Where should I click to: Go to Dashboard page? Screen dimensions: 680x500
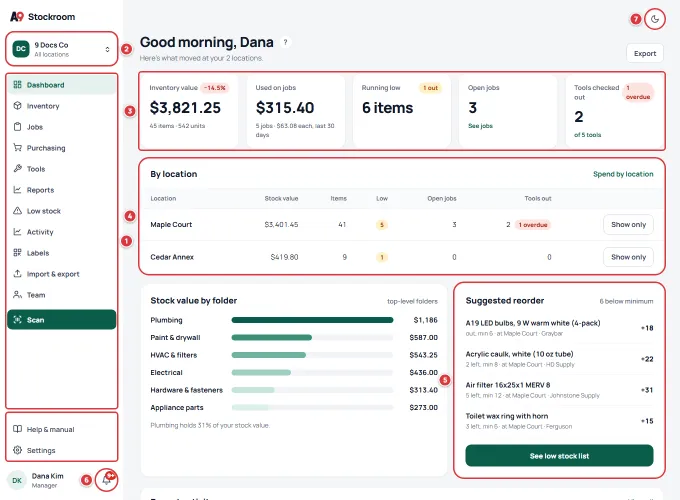click(62, 85)
